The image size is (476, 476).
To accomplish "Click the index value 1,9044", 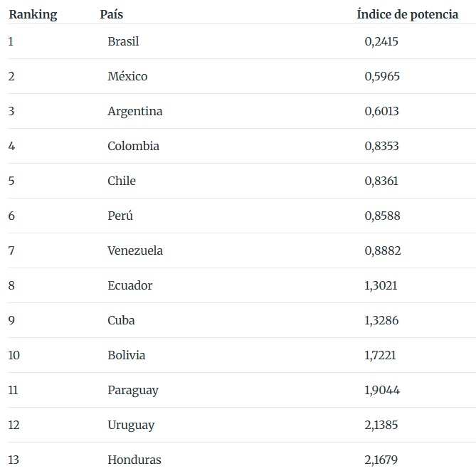I will pyautogui.click(x=382, y=390).
